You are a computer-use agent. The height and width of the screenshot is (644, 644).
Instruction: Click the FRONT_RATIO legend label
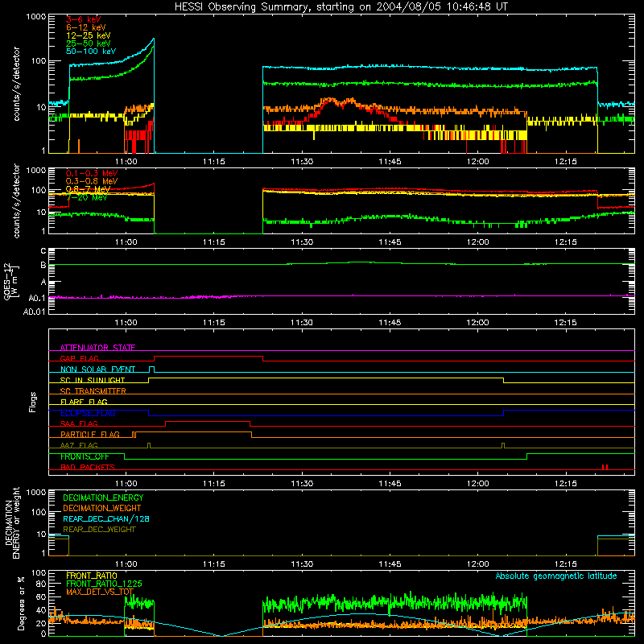coord(92,576)
